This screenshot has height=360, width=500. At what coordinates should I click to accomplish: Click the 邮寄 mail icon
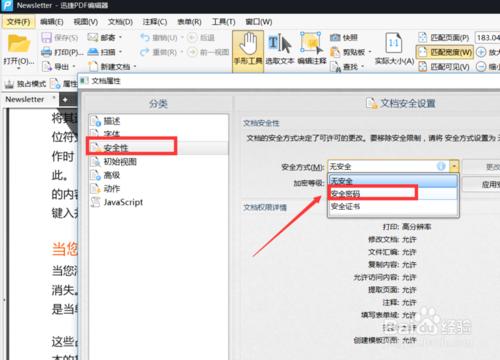[x=92, y=37]
